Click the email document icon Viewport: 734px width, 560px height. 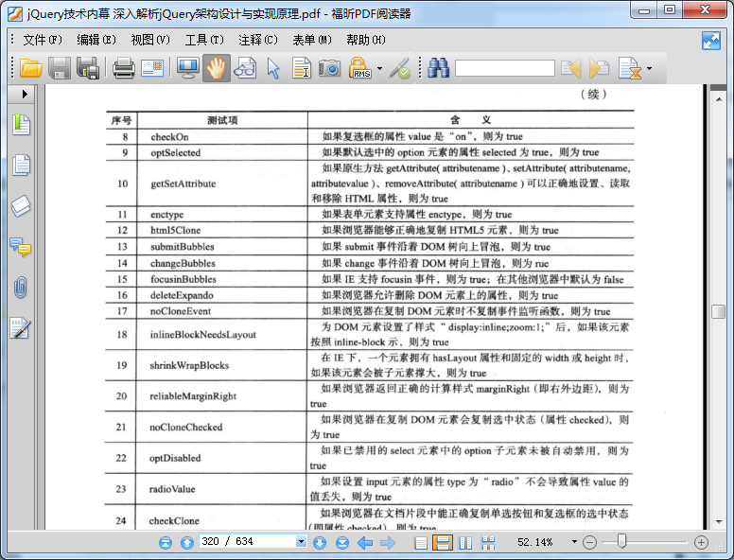coord(152,68)
